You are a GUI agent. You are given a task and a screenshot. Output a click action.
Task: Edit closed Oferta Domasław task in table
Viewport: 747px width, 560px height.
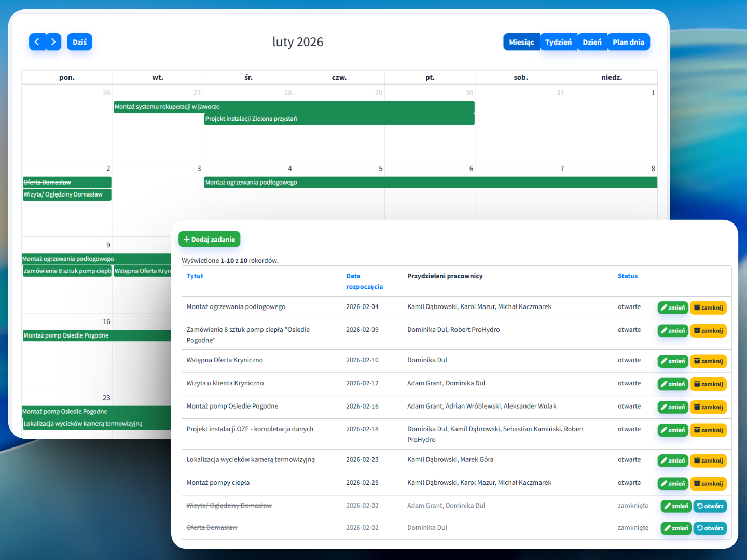coord(676,528)
